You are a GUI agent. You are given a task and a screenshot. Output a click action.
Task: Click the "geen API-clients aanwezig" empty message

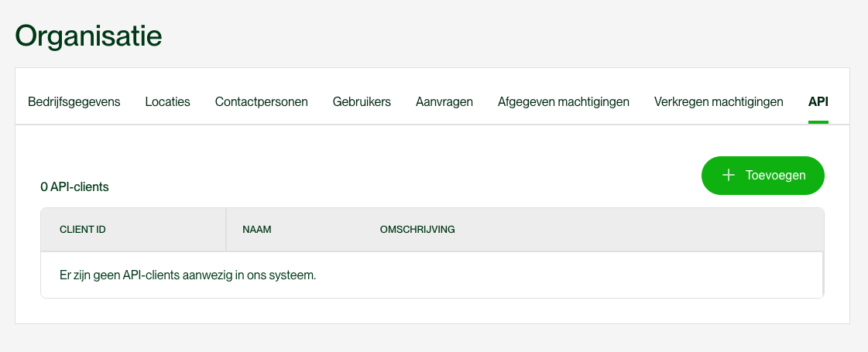[x=188, y=275]
